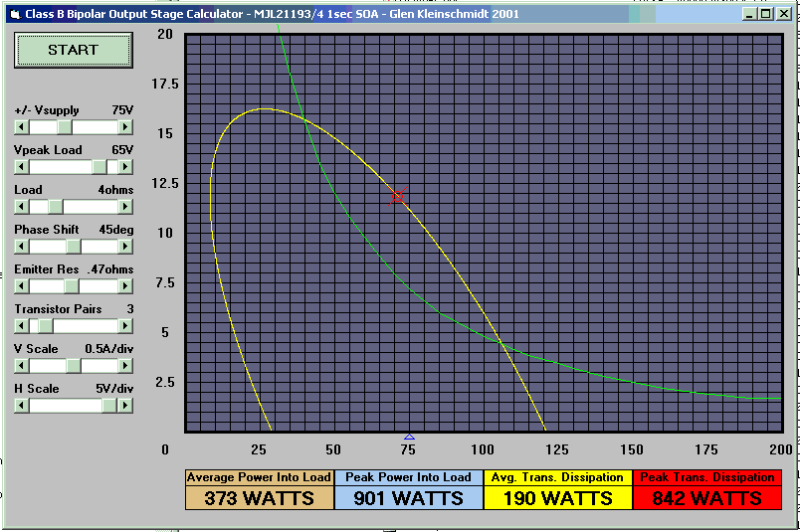This screenshot has height=532, width=800.
Task: Click the Vsupply slider thumb
Action: [65, 127]
